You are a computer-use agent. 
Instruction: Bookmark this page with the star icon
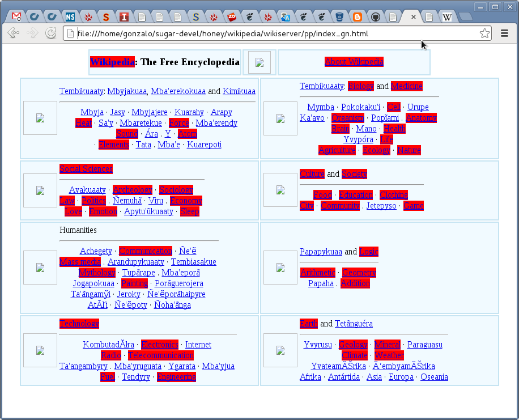coord(484,33)
